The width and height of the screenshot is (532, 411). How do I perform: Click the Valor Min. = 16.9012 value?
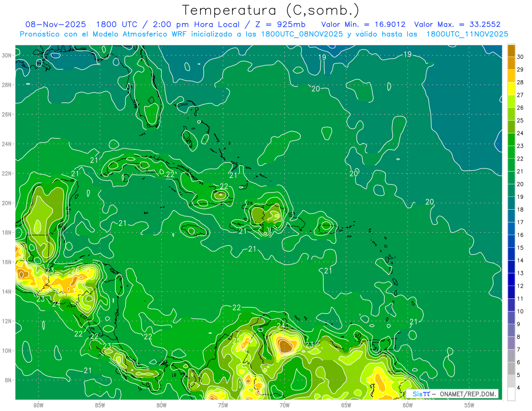364,24
